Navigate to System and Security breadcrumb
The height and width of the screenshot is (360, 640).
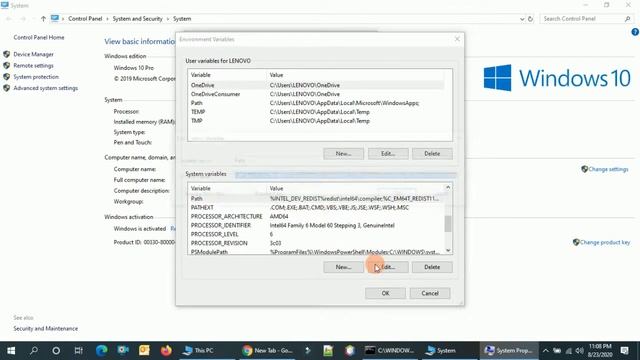138,19
